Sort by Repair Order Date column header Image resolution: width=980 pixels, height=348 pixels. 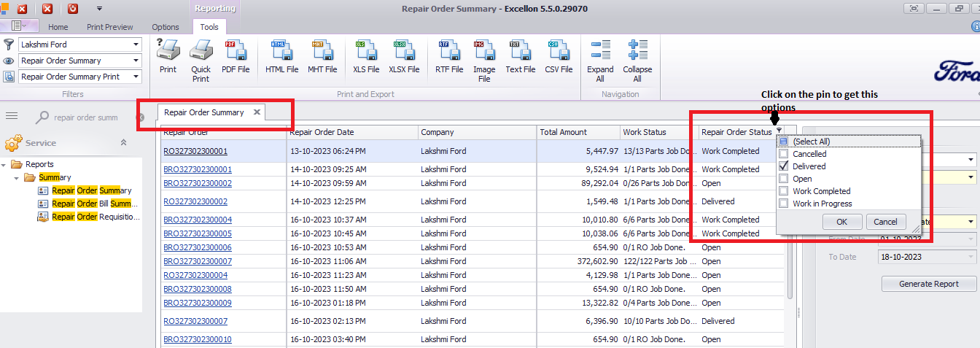pyautogui.click(x=352, y=132)
